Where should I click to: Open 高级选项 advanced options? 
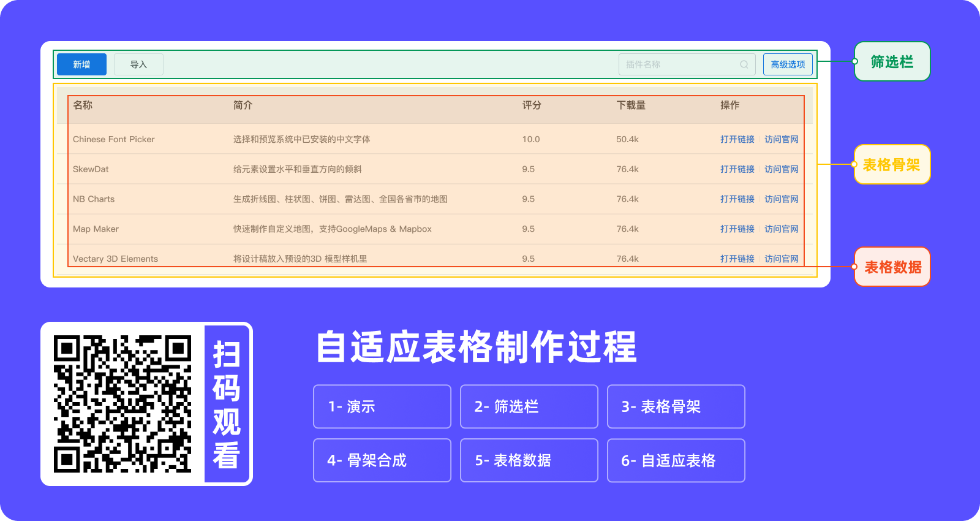(788, 64)
